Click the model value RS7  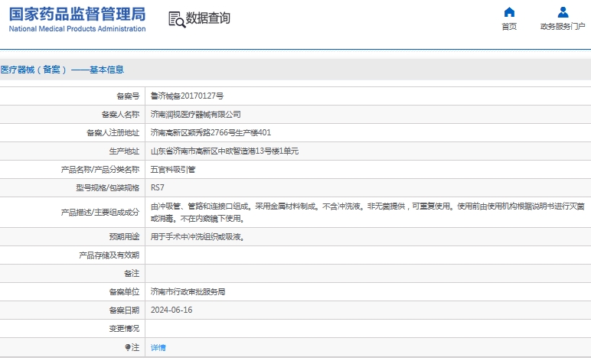(x=158, y=187)
